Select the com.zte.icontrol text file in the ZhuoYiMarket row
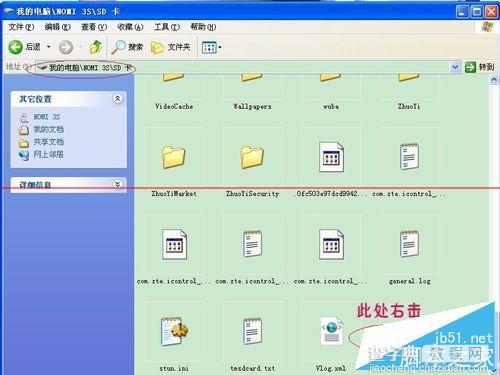500x375 pixels. pos(409,156)
